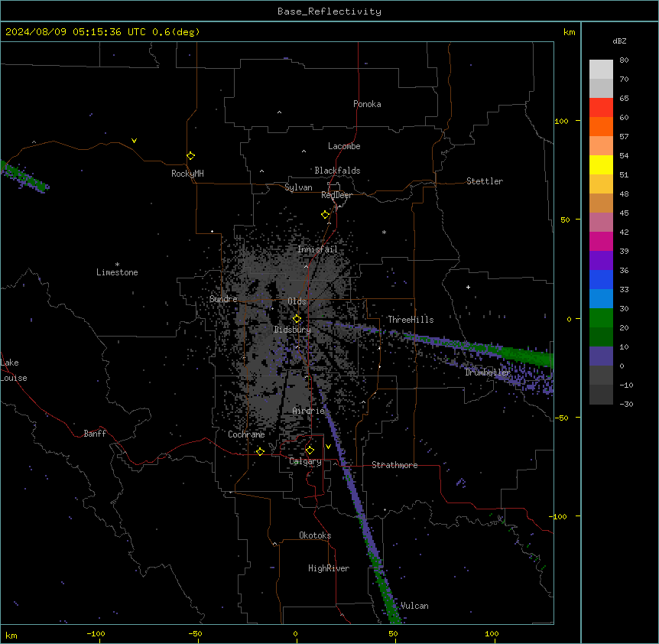The height and width of the screenshot is (644, 659).
Task: Click the Strathmore label
Action: point(394,465)
